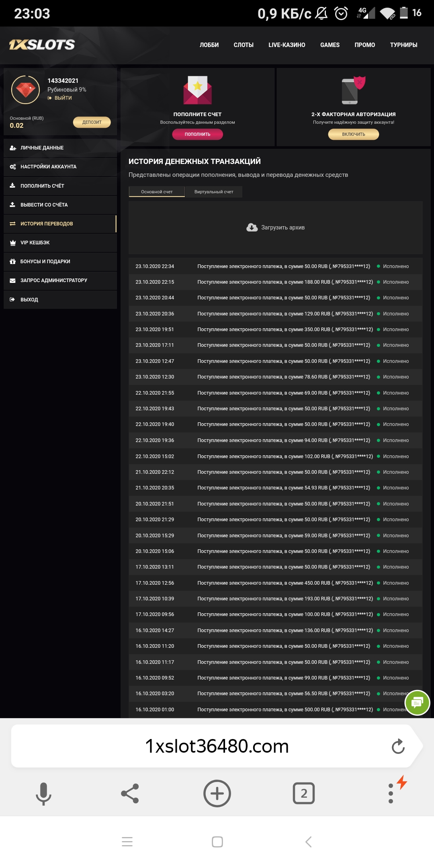The image size is (434, 868).
Task: Tap the browser reload icon
Action: [398, 746]
